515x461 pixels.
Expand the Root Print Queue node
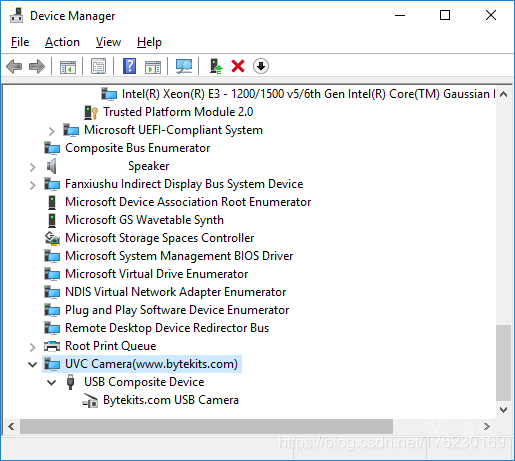[32, 347]
